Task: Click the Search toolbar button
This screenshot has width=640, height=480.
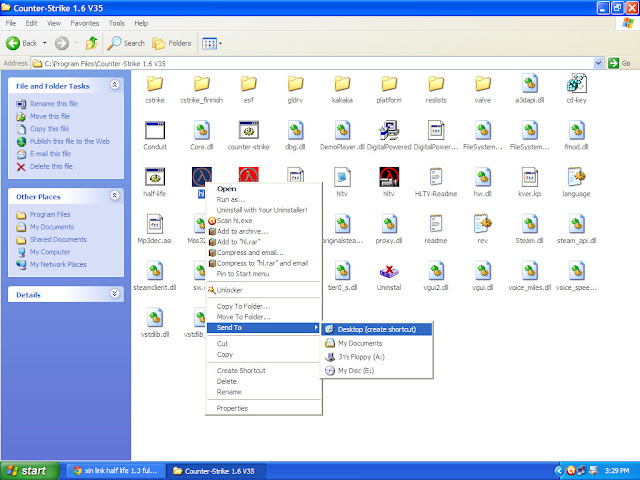Action: click(x=126, y=43)
